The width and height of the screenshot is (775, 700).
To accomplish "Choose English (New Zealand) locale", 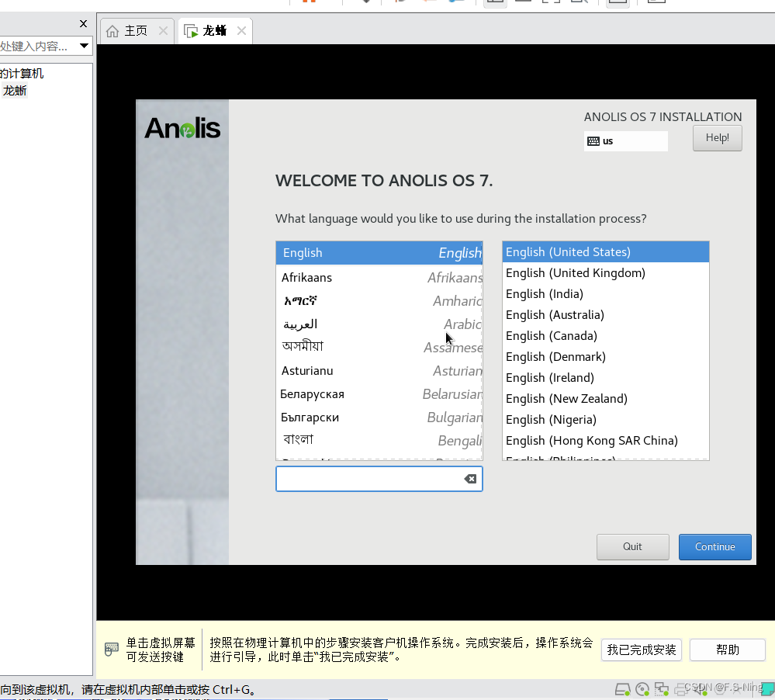I will point(605,398).
